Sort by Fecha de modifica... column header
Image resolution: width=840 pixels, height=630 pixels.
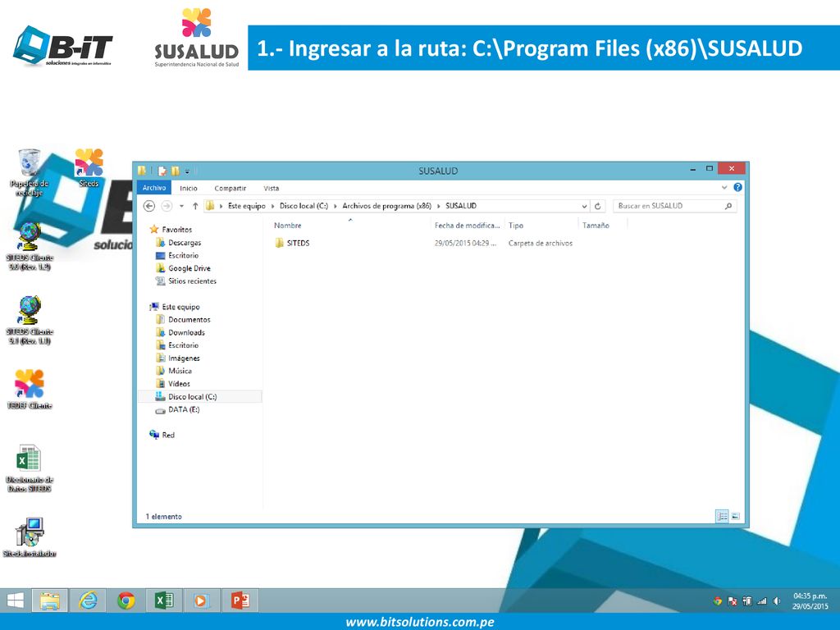pyautogui.click(x=467, y=226)
